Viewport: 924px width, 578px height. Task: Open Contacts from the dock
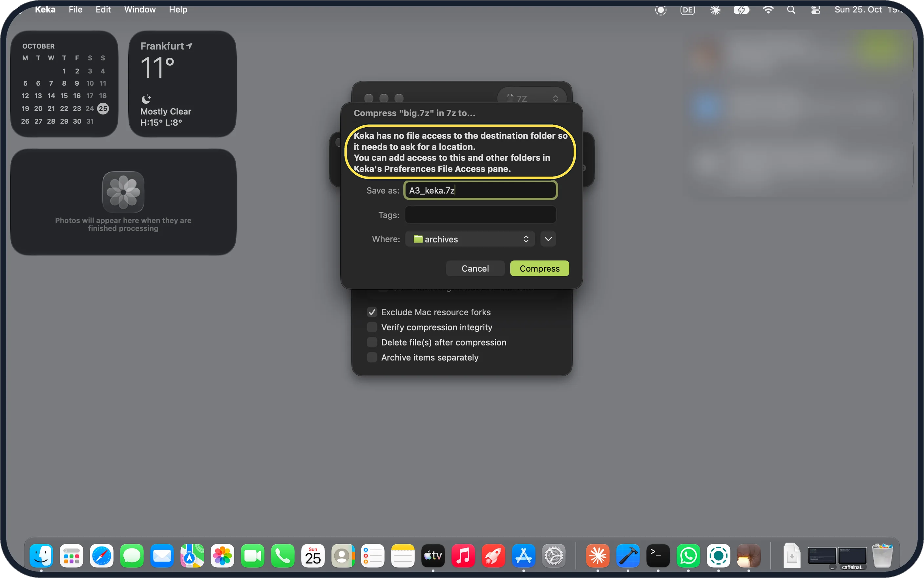pyautogui.click(x=343, y=555)
